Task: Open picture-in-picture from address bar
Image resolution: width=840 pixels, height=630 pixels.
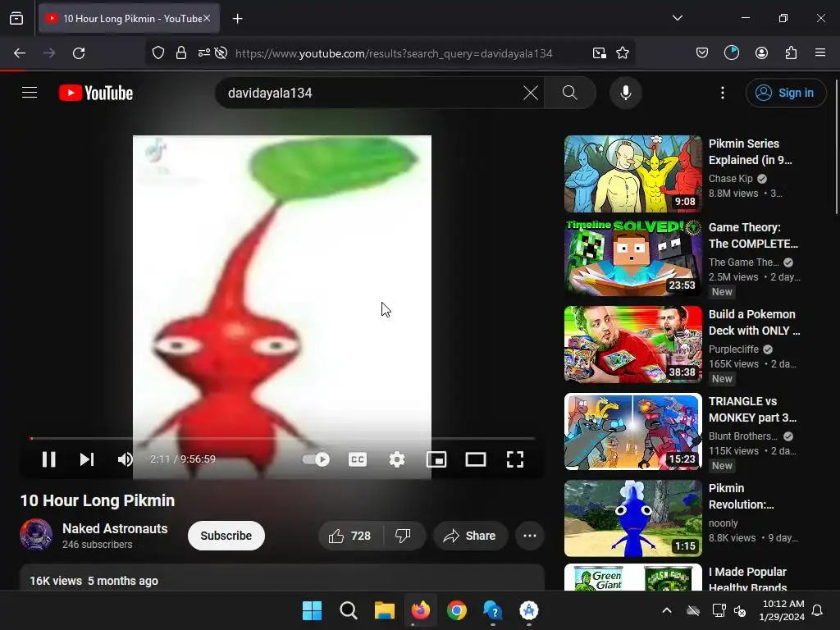Action: coord(600,53)
